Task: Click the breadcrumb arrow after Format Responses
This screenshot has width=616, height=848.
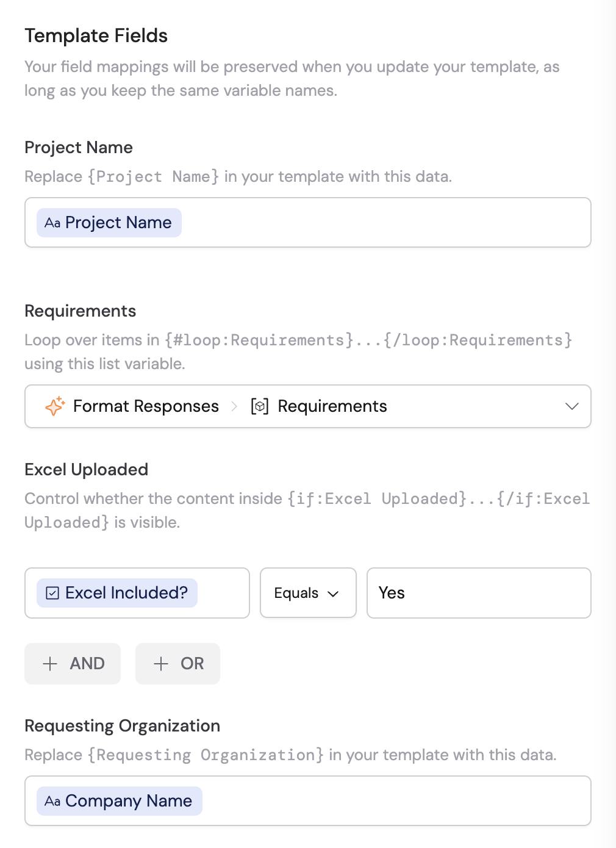Action: click(234, 406)
